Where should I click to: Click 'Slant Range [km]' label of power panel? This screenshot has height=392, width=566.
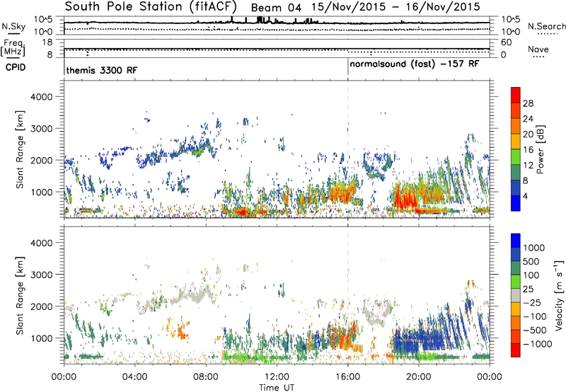pyautogui.click(x=20, y=149)
